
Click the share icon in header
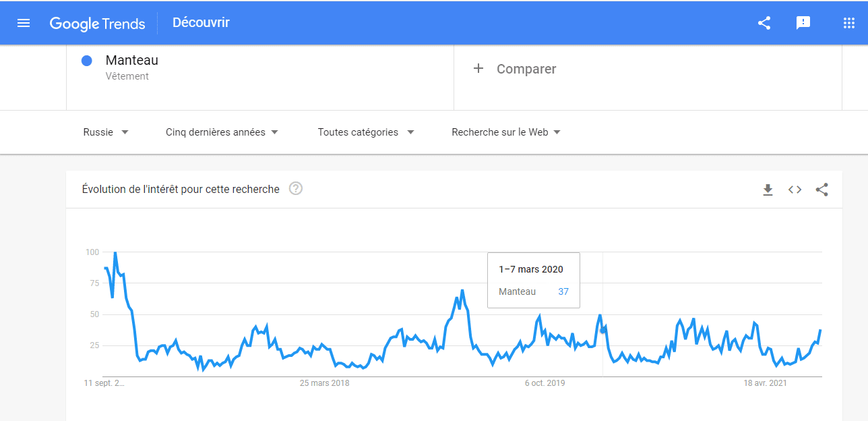click(764, 23)
